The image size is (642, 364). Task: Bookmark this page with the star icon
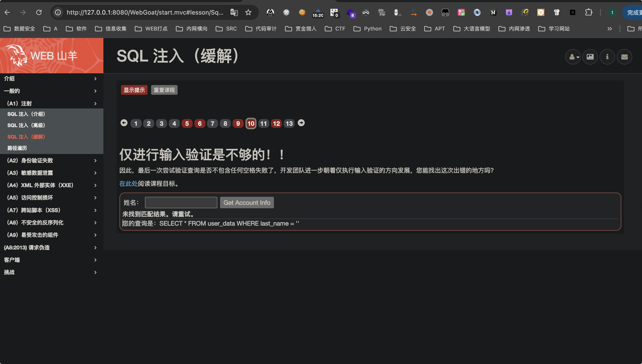248,12
